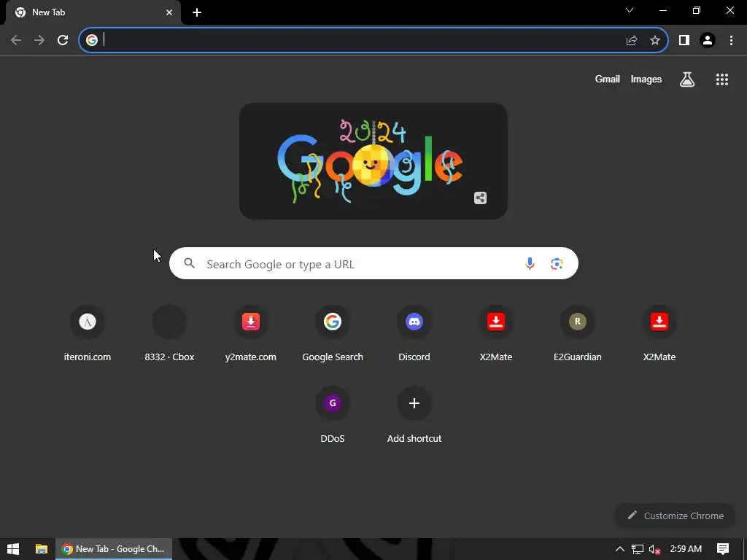
Task: Click the network icon in the tray
Action: tap(637, 549)
